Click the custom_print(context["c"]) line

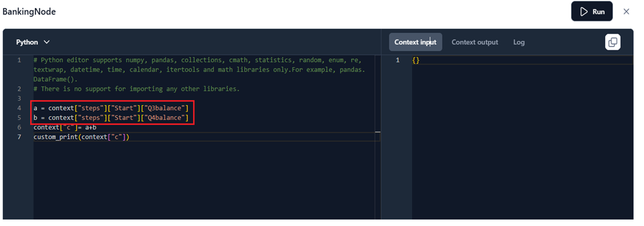[81, 137]
